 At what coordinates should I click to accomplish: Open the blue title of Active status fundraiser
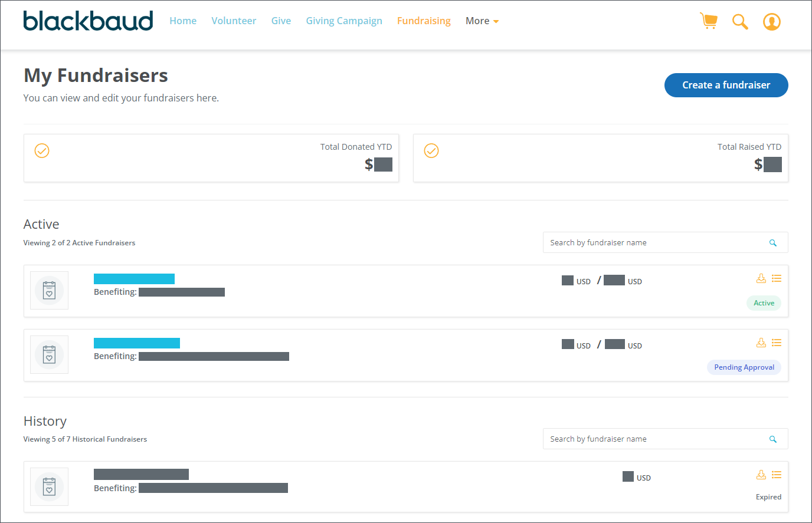(x=134, y=279)
